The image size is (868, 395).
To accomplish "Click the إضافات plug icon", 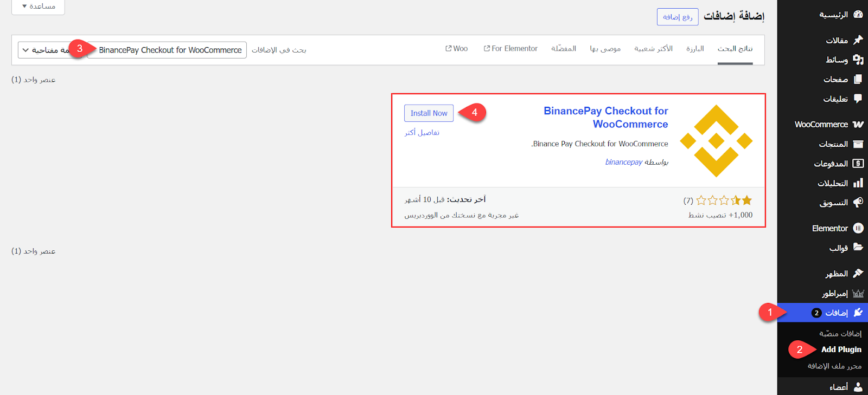I will coord(858,313).
